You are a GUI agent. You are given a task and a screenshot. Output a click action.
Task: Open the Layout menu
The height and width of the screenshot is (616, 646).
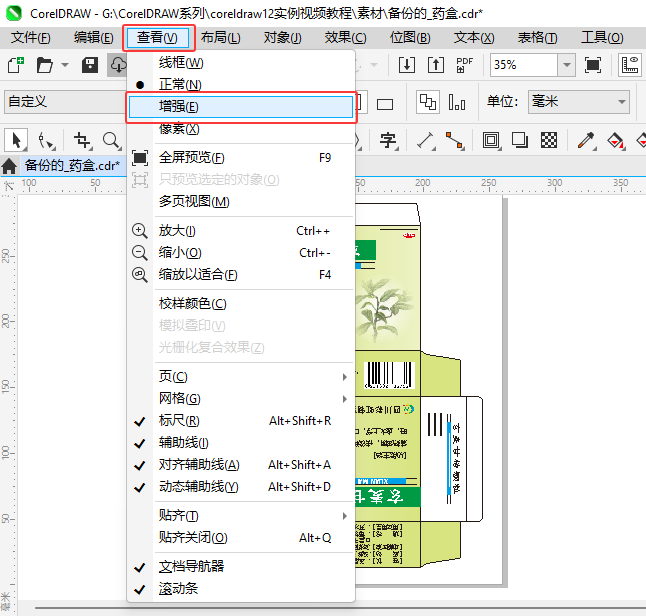220,37
